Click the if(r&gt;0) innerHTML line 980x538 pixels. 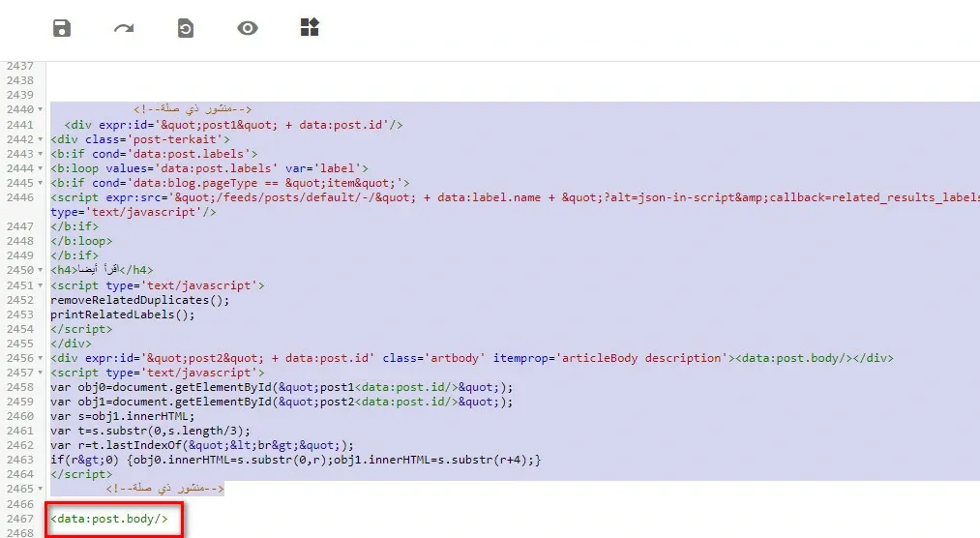296,460
